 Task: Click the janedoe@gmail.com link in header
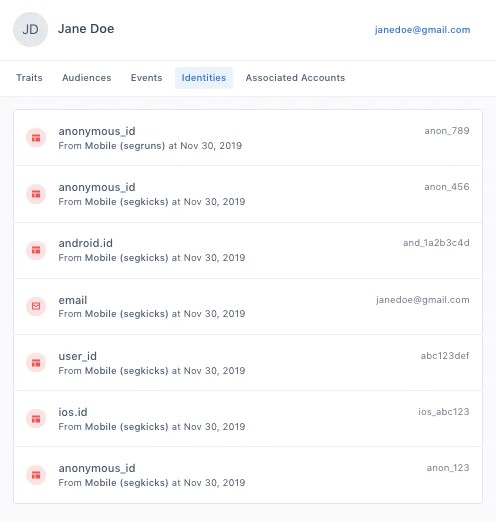tap(422, 30)
